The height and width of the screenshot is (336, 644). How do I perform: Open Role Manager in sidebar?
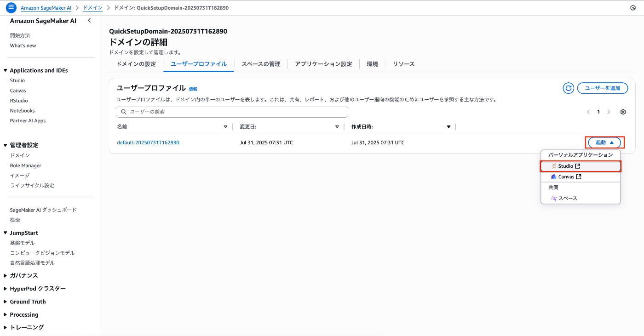point(26,165)
